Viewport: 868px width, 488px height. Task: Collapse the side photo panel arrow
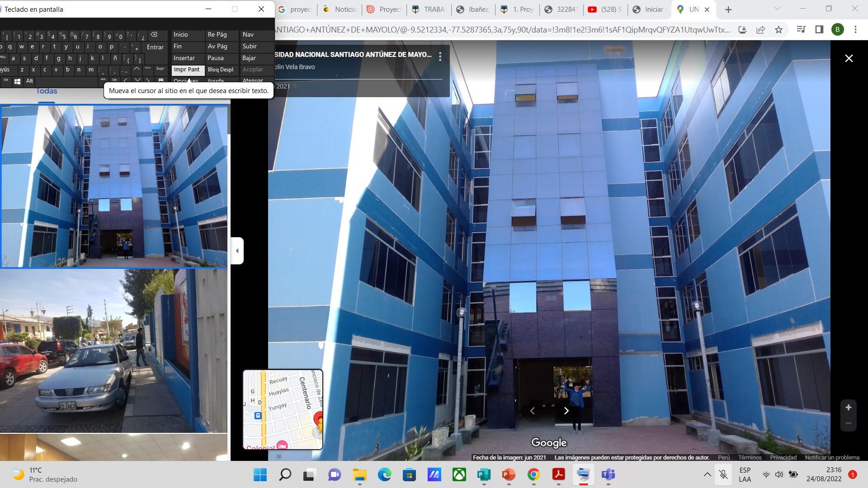point(237,250)
